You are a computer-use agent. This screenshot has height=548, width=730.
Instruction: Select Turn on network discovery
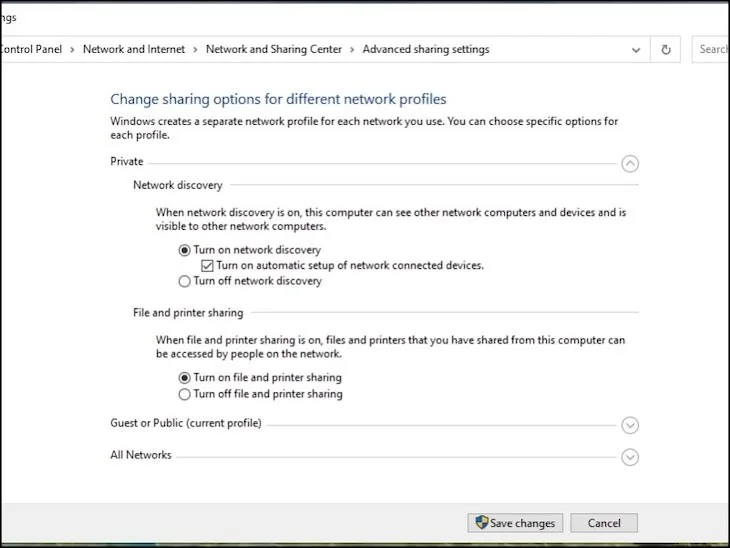(184, 250)
